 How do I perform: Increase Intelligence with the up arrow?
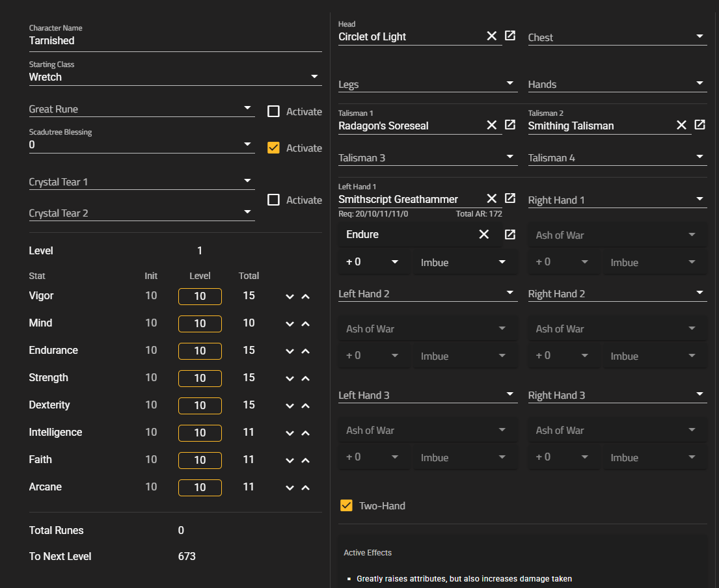[305, 433]
